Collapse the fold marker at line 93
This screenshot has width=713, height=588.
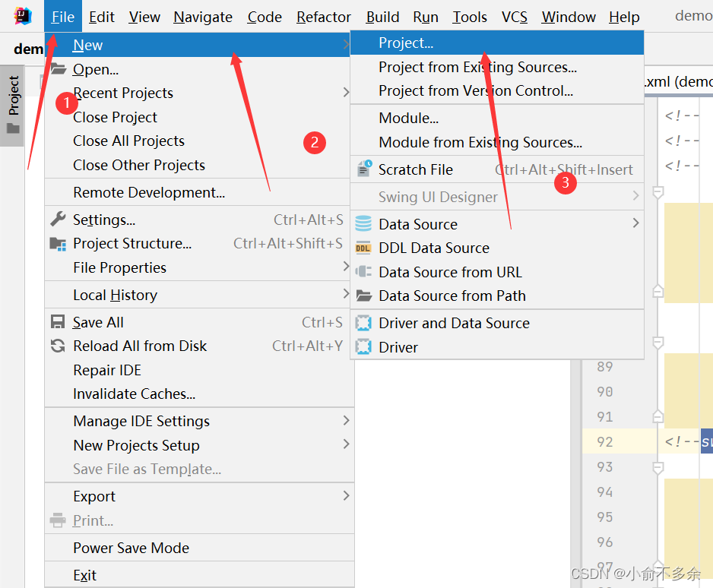658,467
